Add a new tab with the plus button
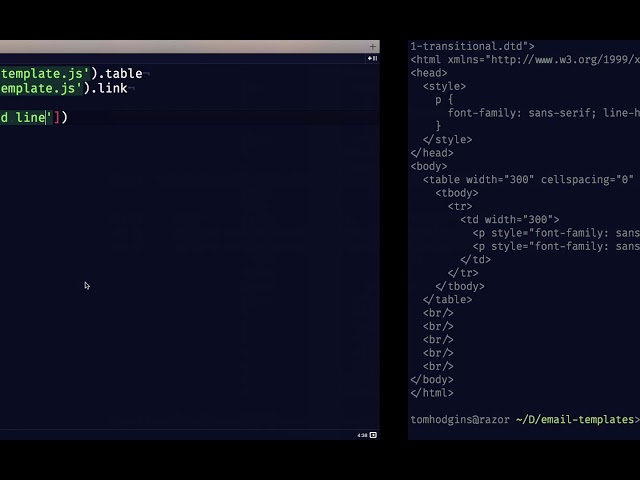Image resolution: width=640 pixels, height=480 pixels. (372, 47)
